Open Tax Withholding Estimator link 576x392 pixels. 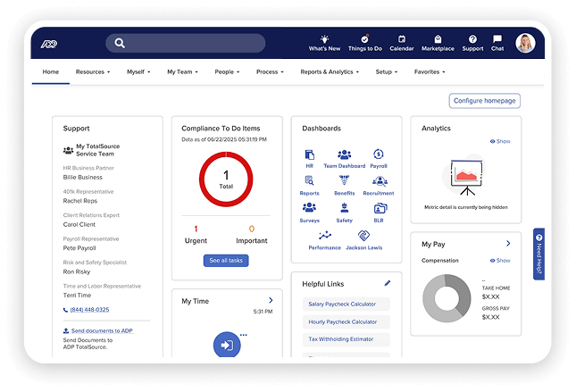(346, 339)
